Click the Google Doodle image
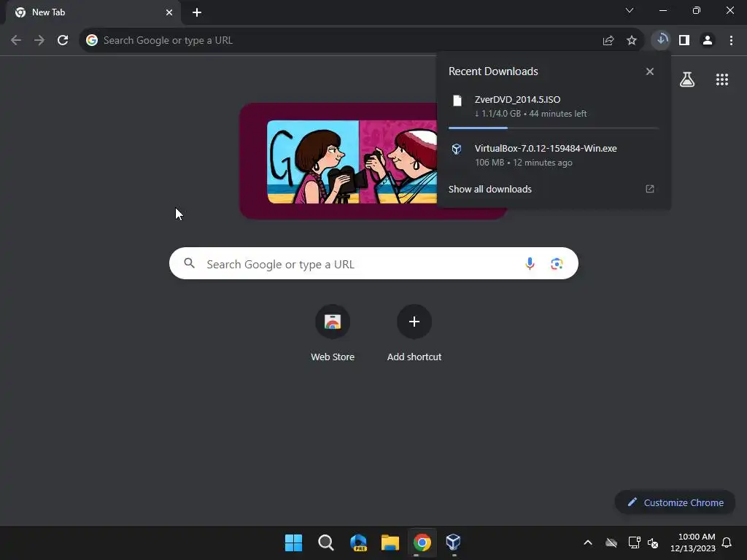The image size is (747, 560). [337, 161]
